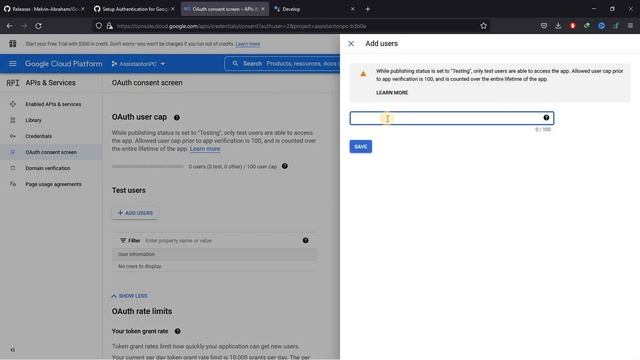Click the site shield tracking protection icon
The height and width of the screenshot is (360, 640).
(99, 26)
